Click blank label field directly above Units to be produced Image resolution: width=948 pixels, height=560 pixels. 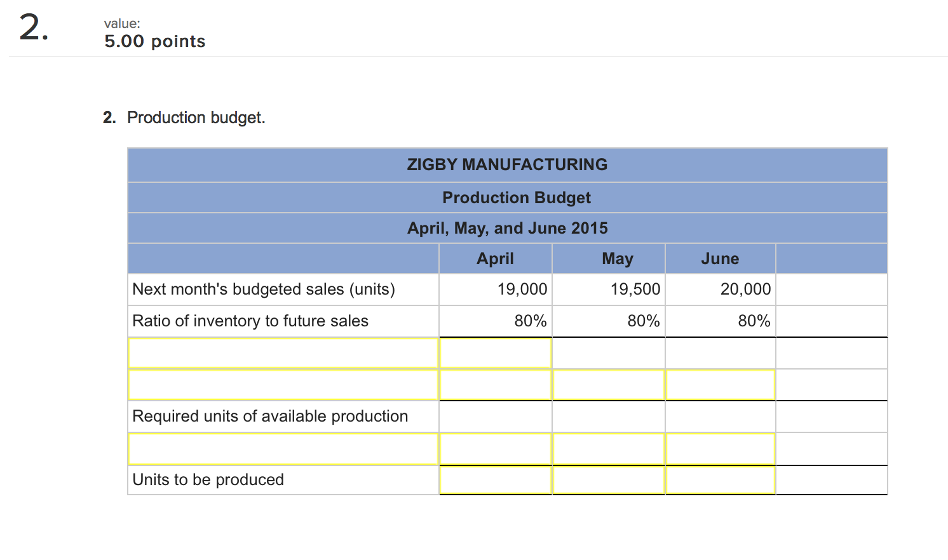(x=283, y=449)
